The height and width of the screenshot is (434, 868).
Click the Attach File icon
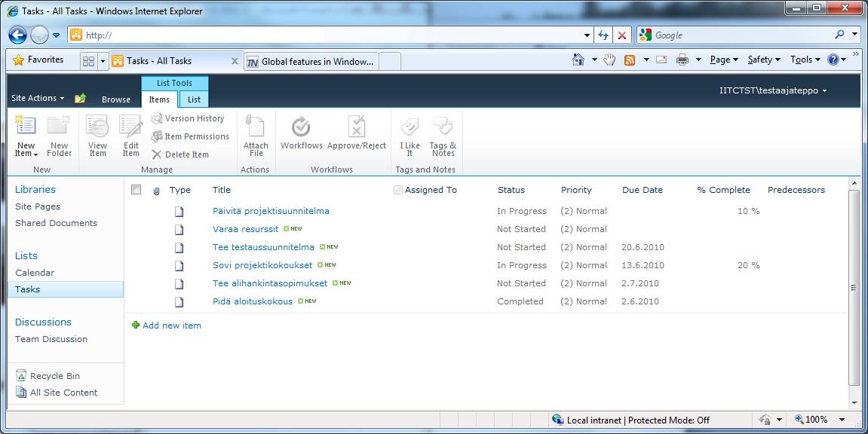tap(256, 126)
